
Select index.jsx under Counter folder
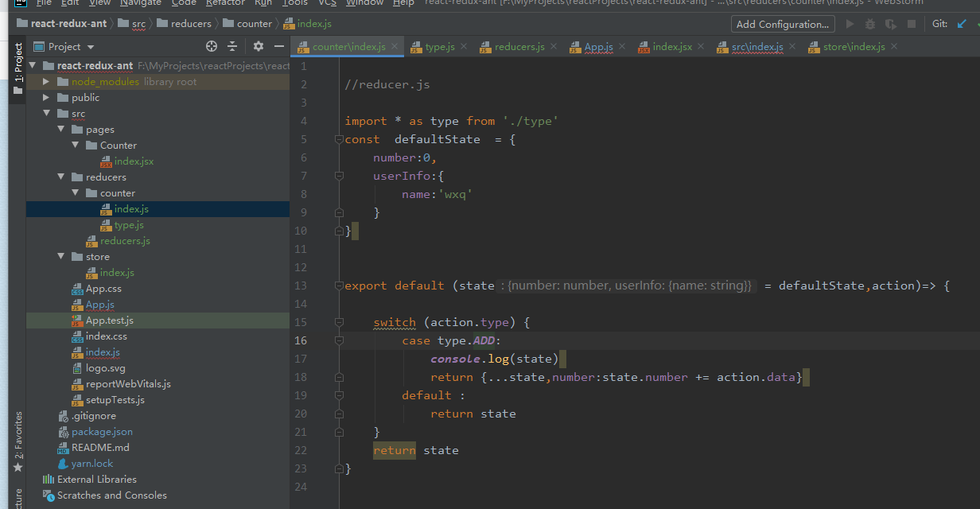pos(134,161)
